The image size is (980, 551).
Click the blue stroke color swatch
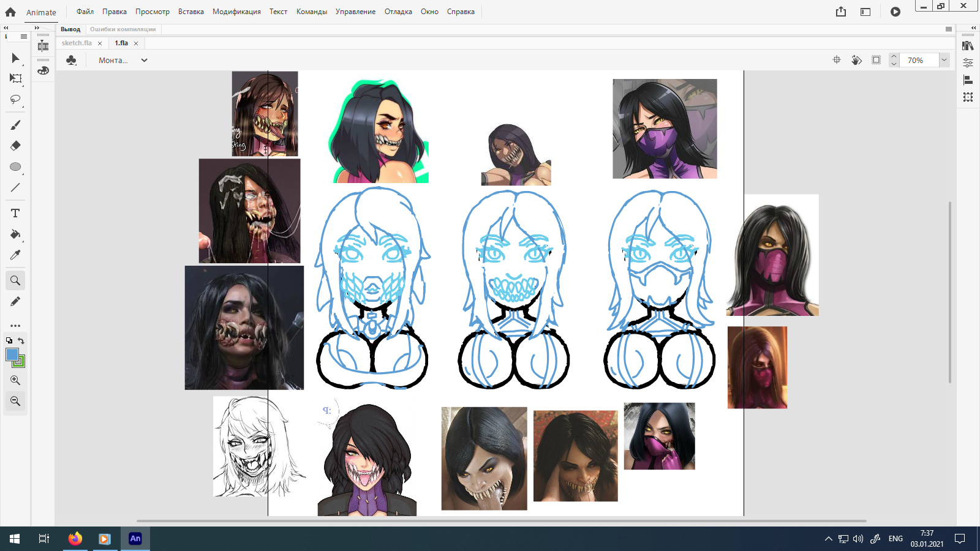[x=12, y=354]
